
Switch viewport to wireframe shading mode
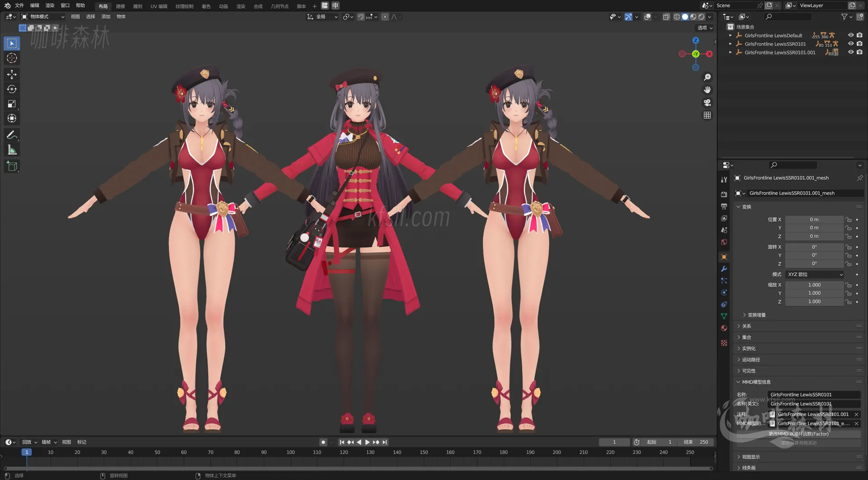(x=677, y=17)
